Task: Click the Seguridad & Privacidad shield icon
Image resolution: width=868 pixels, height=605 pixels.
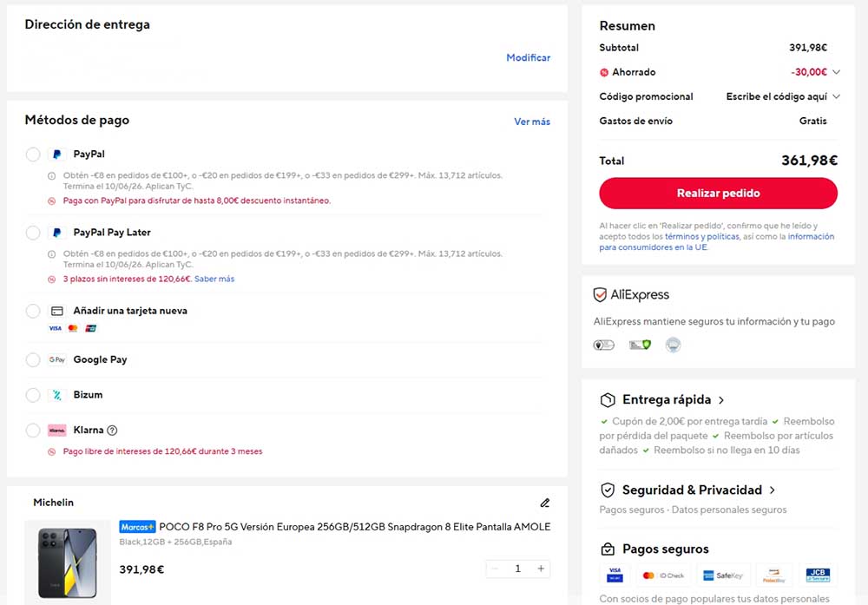Action: click(608, 490)
